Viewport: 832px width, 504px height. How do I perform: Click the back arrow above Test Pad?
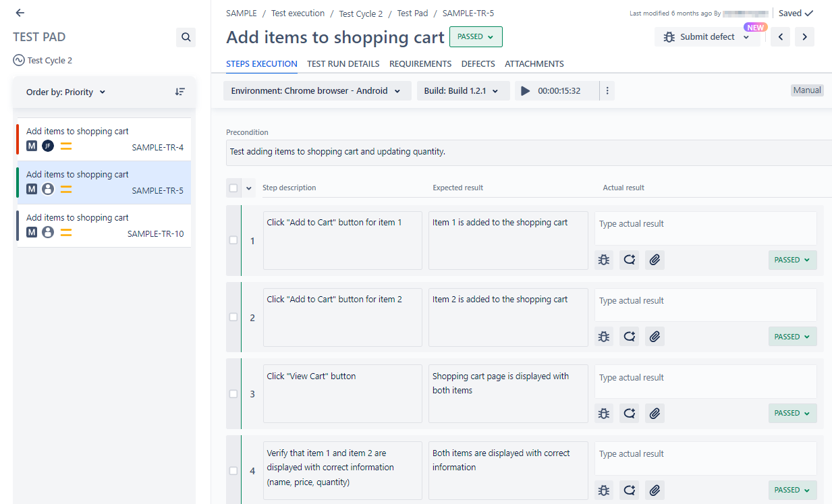pos(20,13)
